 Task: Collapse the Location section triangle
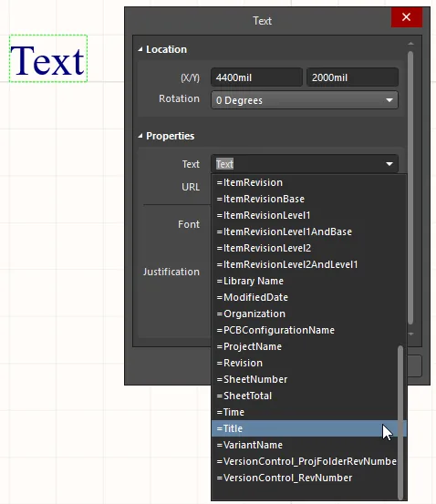click(140, 49)
